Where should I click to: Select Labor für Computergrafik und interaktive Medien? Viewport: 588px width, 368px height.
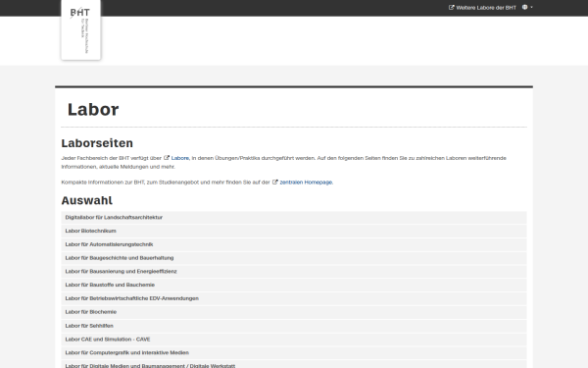[294, 352]
